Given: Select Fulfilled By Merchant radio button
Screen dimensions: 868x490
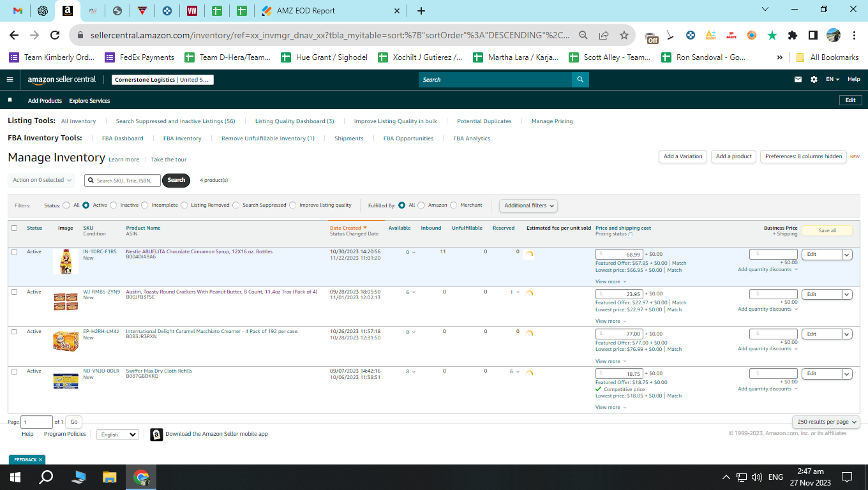Looking at the screenshot, I should (x=454, y=205).
